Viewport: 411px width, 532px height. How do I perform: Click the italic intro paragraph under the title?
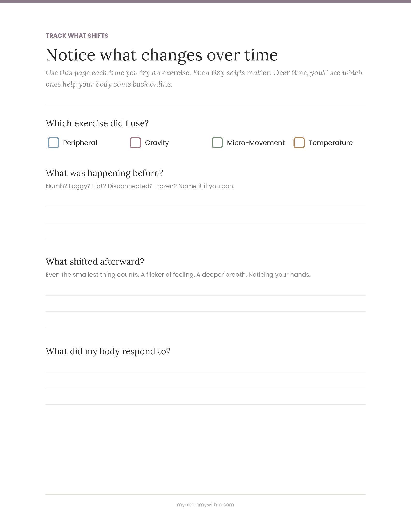(204, 78)
